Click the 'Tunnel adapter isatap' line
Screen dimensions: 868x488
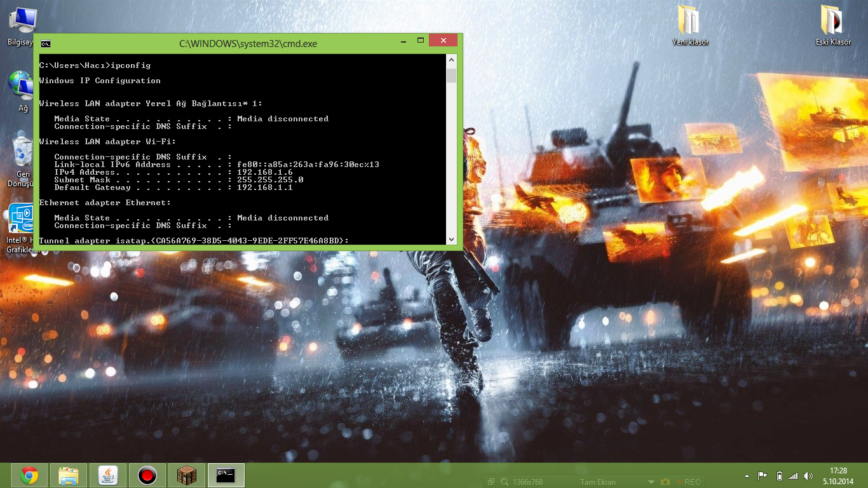click(x=194, y=241)
